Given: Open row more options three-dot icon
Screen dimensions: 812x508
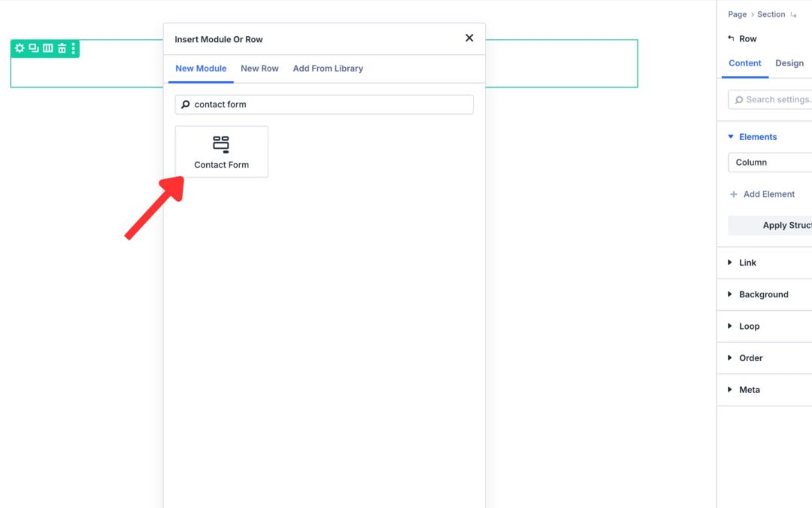Looking at the screenshot, I should click(x=73, y=48).
